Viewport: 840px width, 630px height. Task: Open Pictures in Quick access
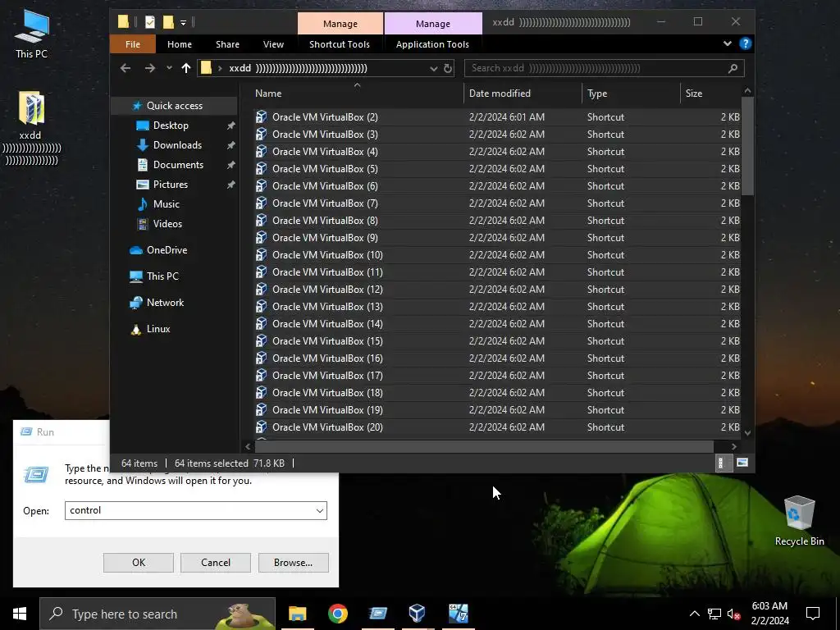[171, 185]
